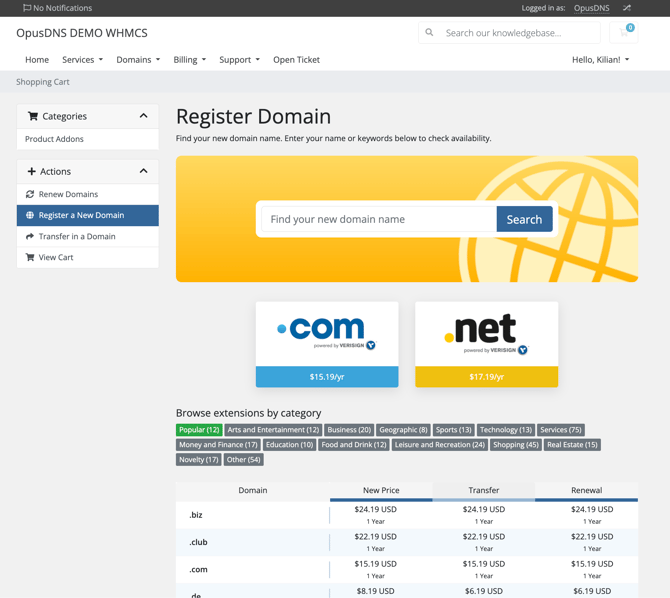Filter by Other (54) category
This screenshot has width=670, height=598.
(244, 460)
